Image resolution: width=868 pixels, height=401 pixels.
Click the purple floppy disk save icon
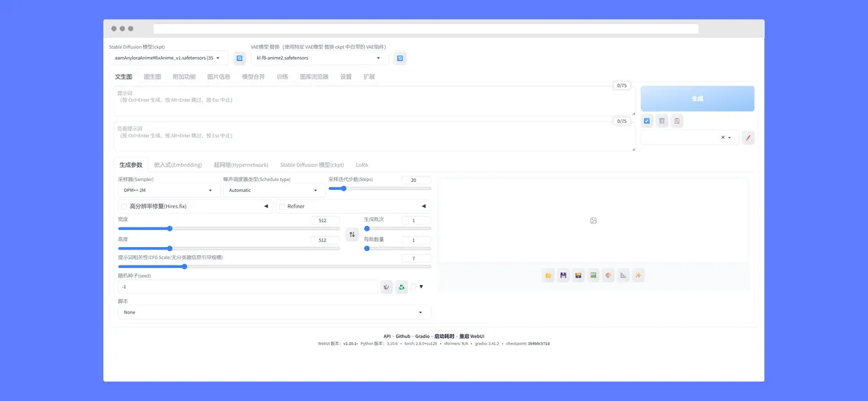pyautogui.click(x=564, y=275)
